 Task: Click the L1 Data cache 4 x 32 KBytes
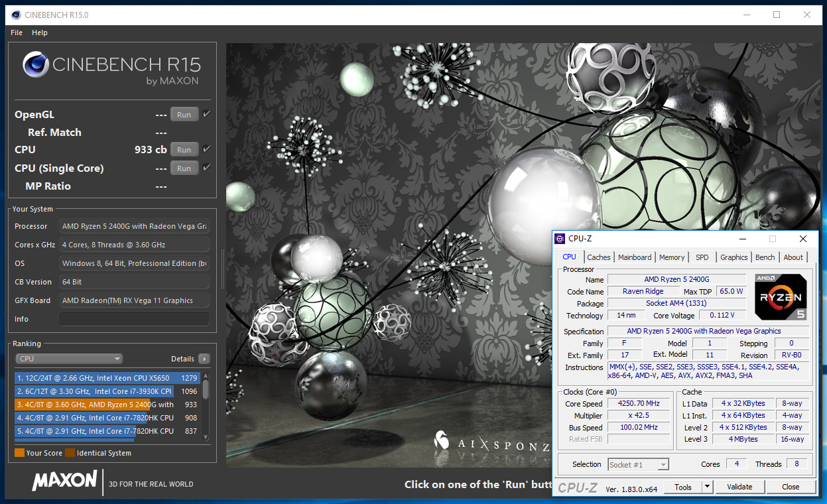[x=743, y=403]
